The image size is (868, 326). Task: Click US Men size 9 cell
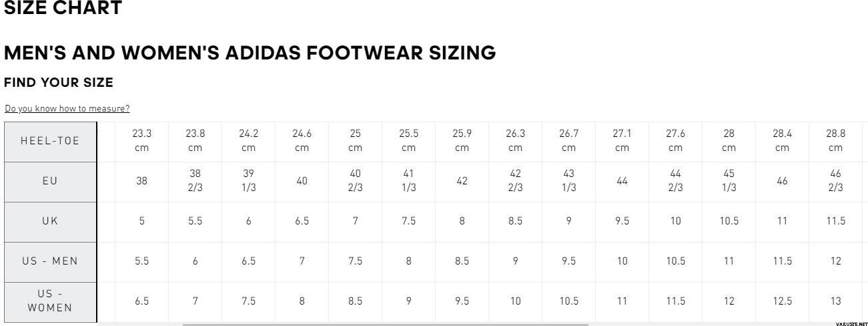(516, 261)
